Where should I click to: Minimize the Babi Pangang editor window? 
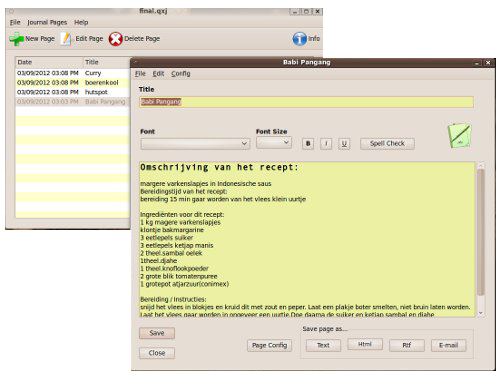[x=477, y=63]
